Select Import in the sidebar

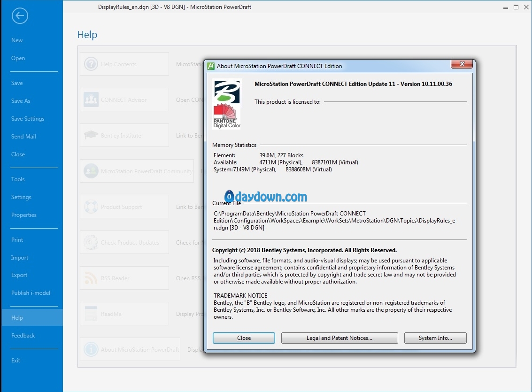click(x=20, y=258)
